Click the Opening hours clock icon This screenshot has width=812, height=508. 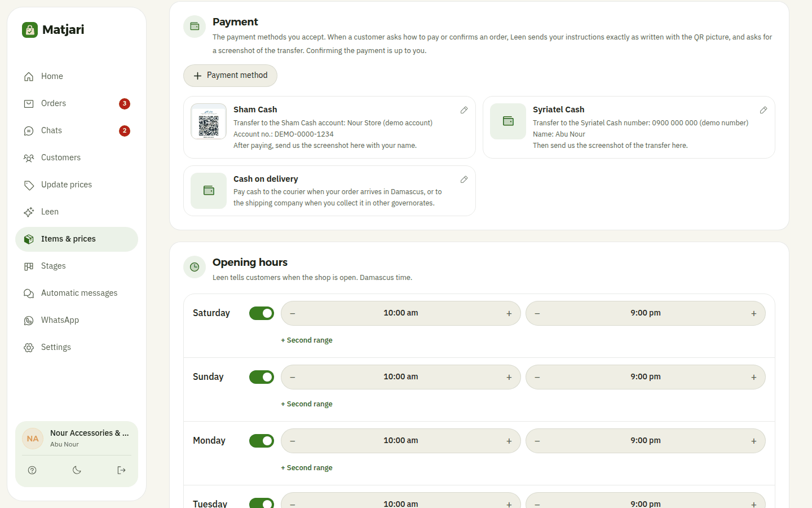click(195, 267)
